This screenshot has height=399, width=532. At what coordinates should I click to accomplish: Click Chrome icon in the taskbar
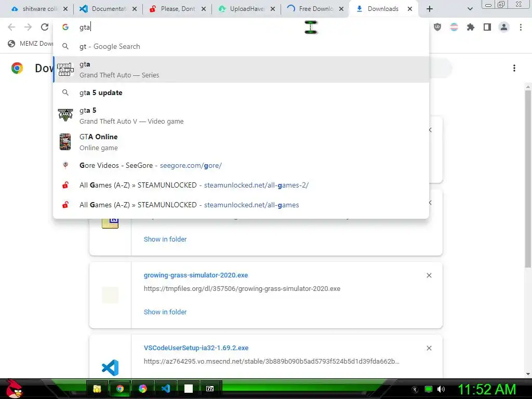coord(120,389)
